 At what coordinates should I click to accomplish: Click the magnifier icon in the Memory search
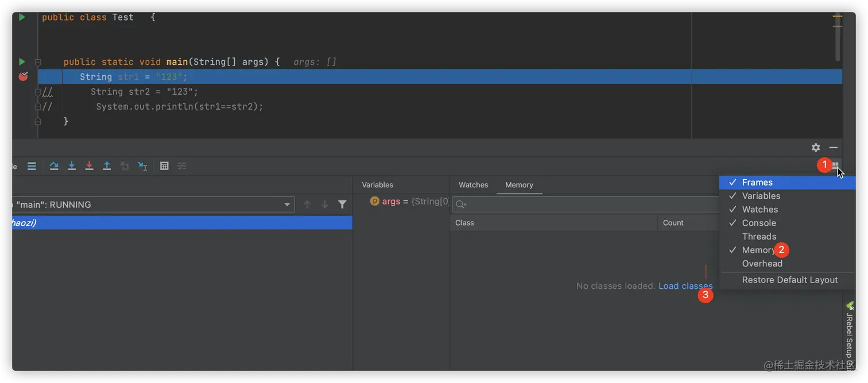click(x=460, y=204)
